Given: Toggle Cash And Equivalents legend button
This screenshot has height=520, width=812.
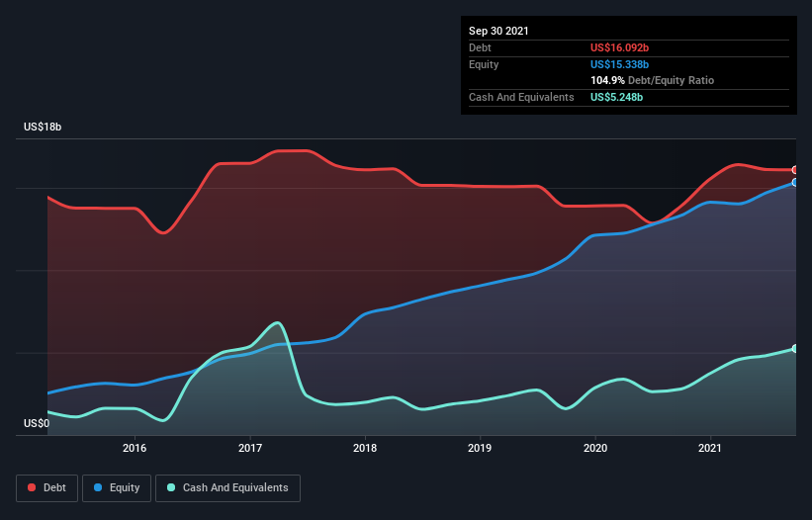Looking at the screenshot, I should click(227, 488).
